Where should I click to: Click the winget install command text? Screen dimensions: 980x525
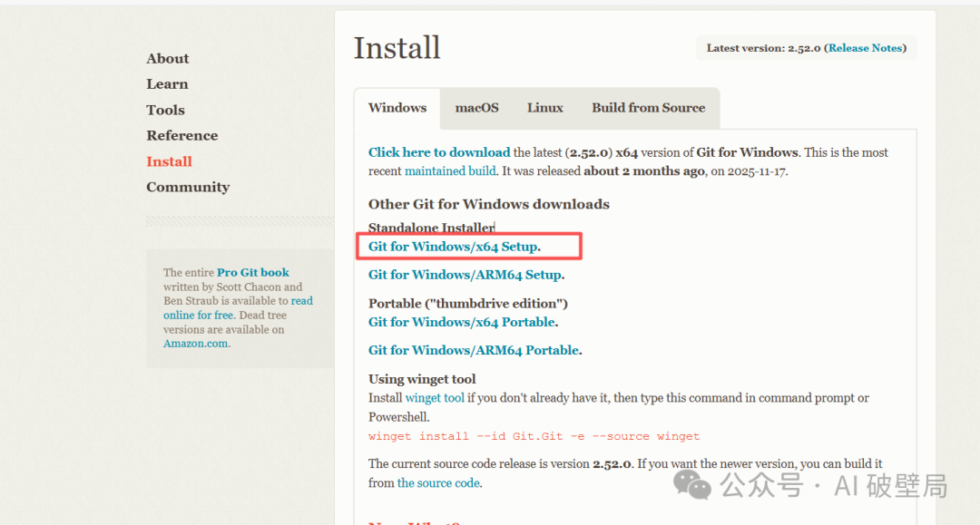[534, 436]
